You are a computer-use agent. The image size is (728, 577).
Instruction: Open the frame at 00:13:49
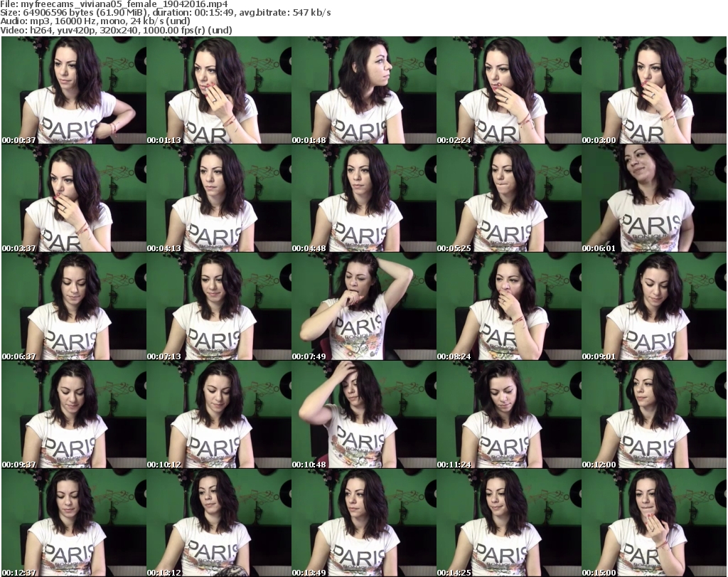pyautogui.click(x=364, y=523)
